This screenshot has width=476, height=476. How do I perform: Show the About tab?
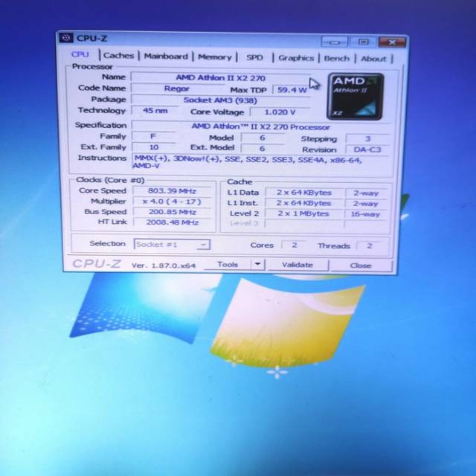click(373, 59)
